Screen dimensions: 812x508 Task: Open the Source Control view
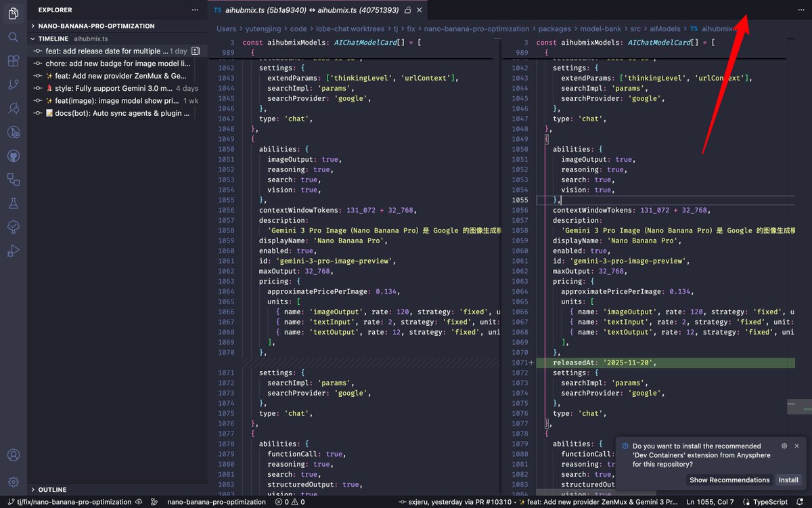[x=13, y=85]
